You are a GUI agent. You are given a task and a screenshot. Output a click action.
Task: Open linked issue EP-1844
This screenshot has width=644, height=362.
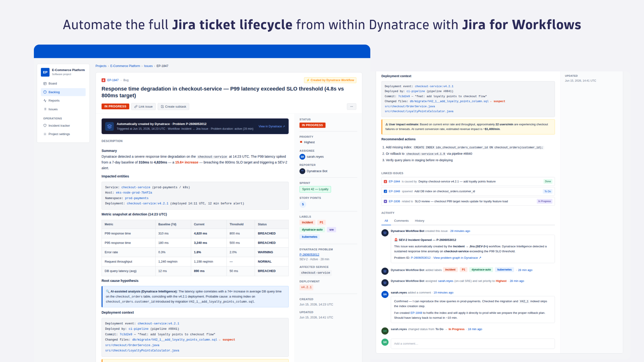(x=394, y=182)
